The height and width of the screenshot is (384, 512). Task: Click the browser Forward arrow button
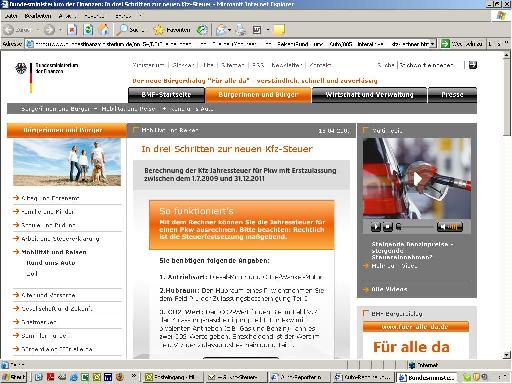tap(49, 30)
